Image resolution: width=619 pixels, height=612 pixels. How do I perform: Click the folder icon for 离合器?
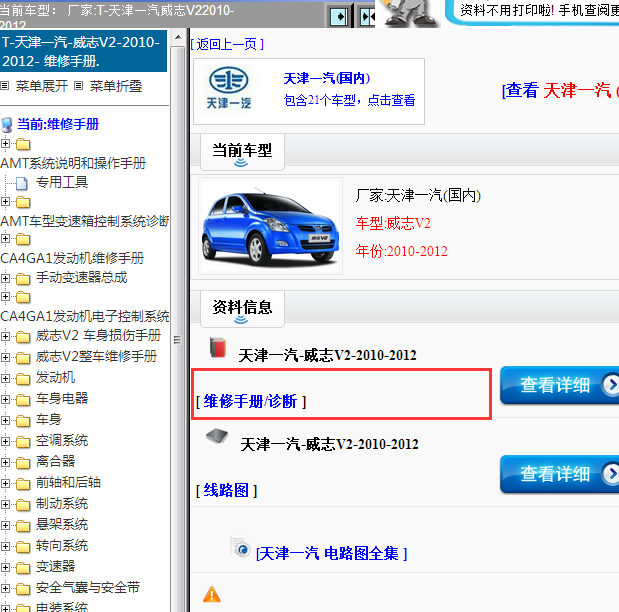[23, 463]
